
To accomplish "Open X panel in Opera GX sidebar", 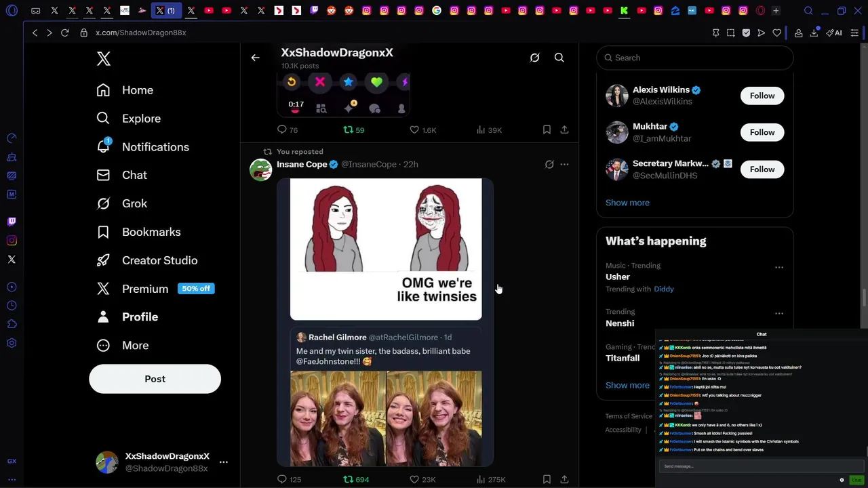I will click(12, 260).
